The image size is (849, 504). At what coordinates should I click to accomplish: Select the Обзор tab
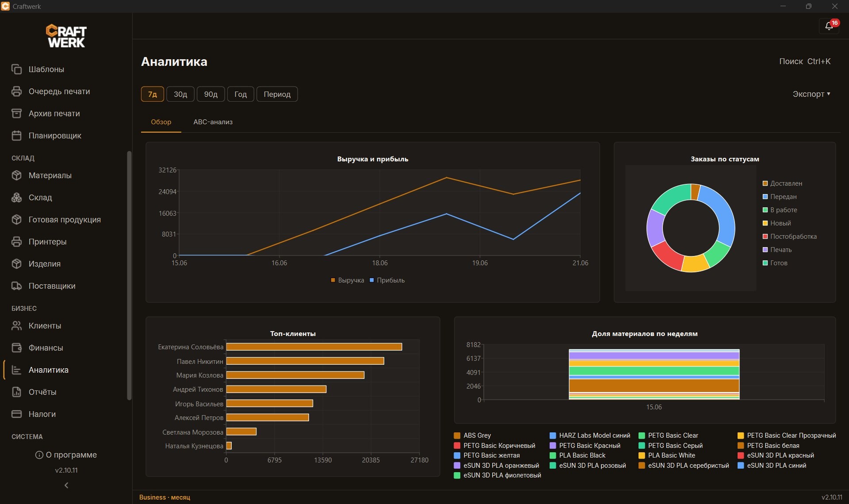point(161,122)
